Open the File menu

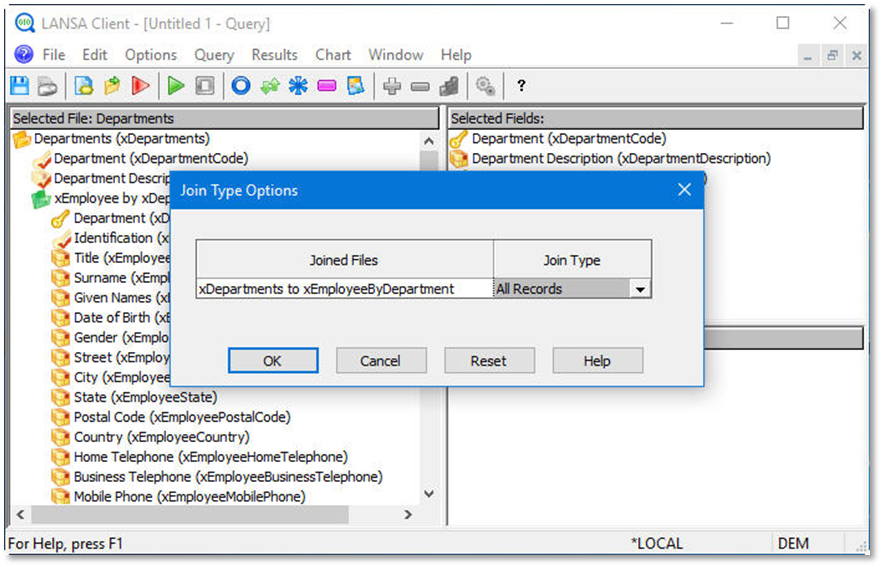tap(53, 55)
